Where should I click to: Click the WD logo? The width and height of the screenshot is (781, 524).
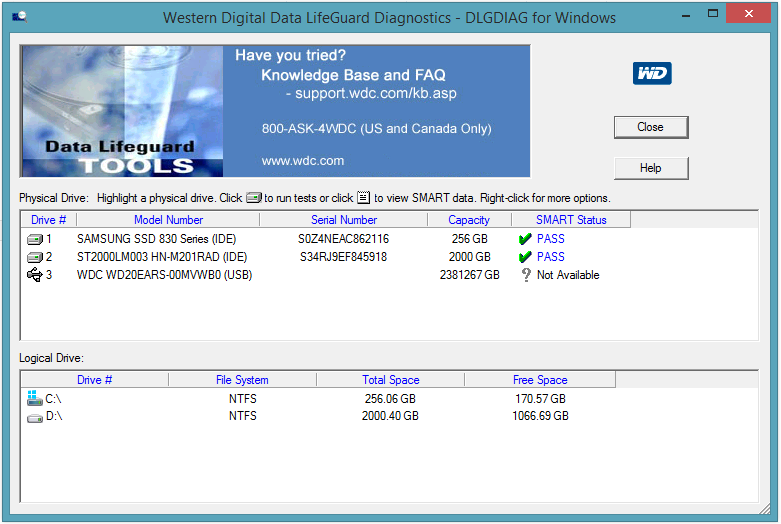[652, 73]
